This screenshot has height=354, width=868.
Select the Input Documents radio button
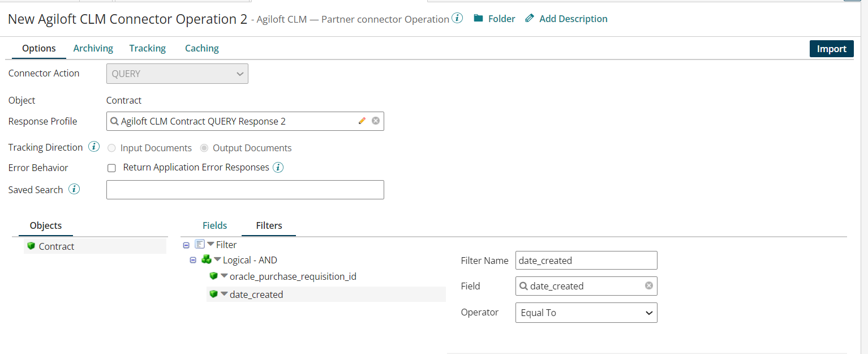click(111, 148)
